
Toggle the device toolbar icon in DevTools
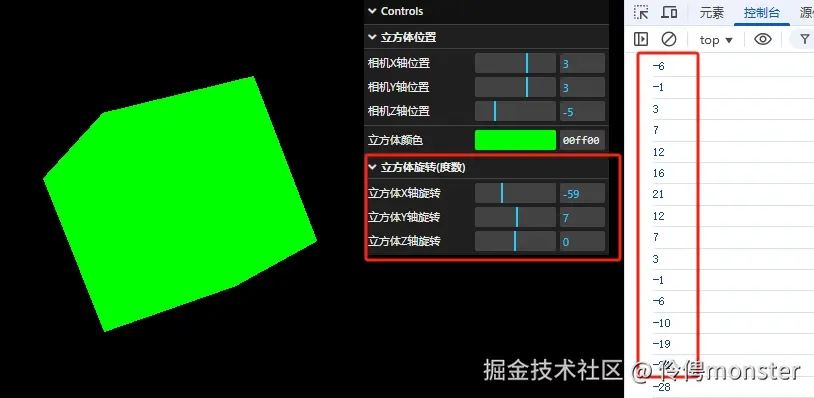[x=670, y=13]
